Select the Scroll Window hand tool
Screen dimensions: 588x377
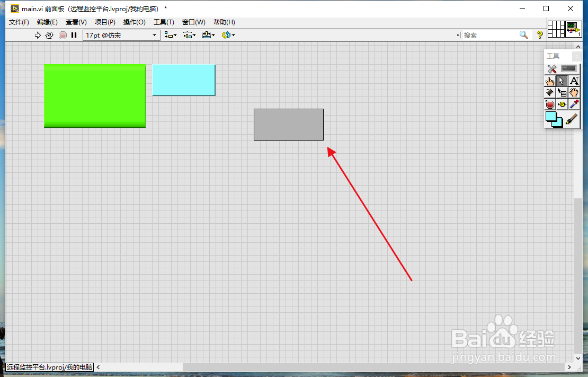click(x=574, y=92)
